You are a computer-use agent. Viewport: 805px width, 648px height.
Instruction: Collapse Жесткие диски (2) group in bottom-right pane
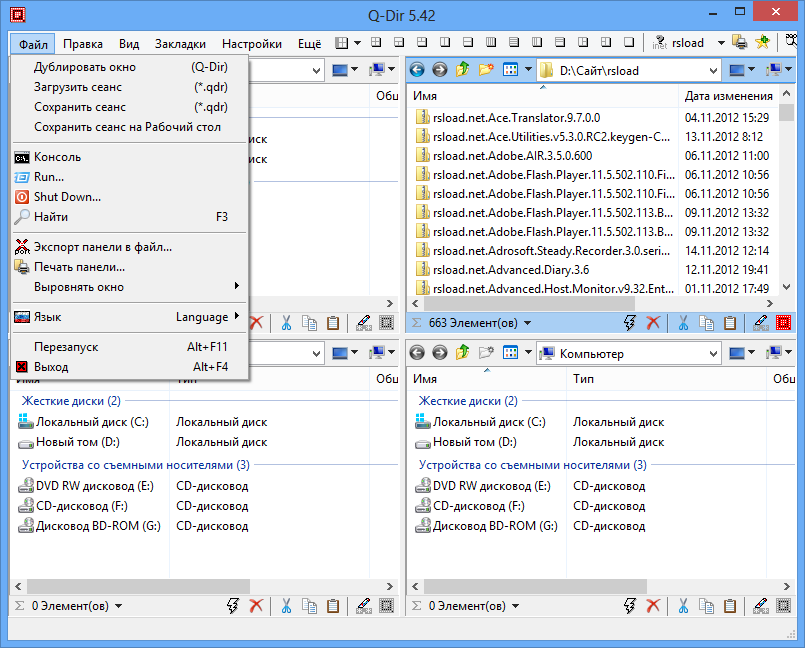coord(468,401)
